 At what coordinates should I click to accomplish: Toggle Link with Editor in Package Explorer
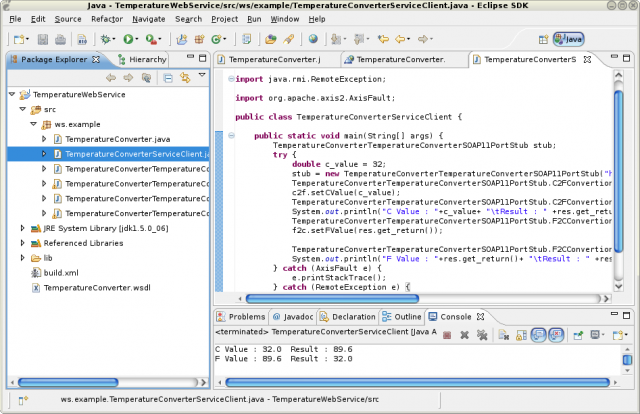(x=185, y=78)
